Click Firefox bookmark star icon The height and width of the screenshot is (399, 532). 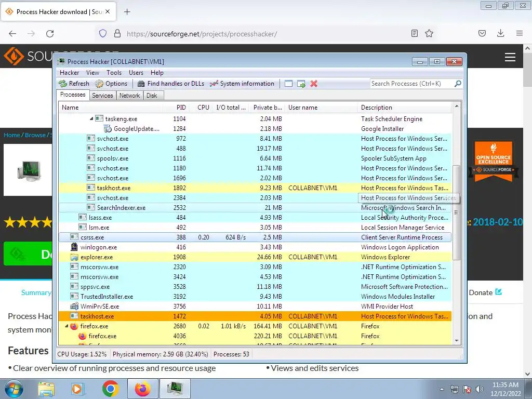(429, 34)
